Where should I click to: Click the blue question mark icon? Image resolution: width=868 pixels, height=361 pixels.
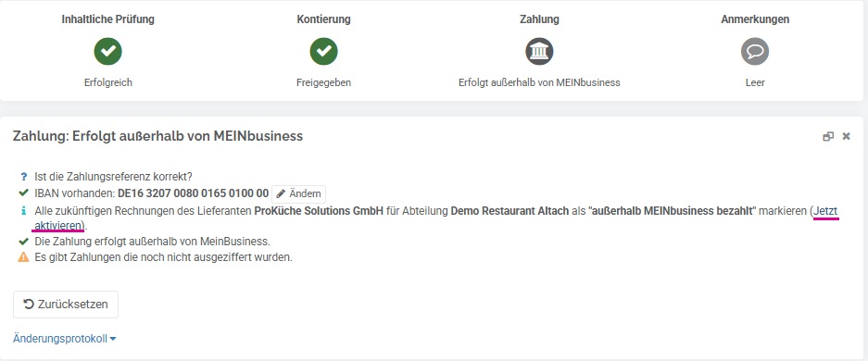(x=23, y=177)
